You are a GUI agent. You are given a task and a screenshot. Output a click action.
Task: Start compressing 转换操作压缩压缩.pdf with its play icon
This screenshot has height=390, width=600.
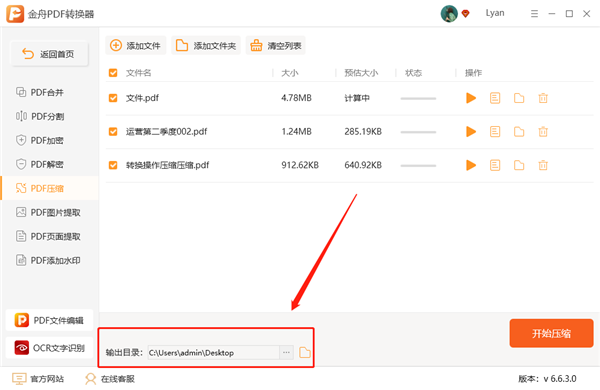(x=471, y=165)
